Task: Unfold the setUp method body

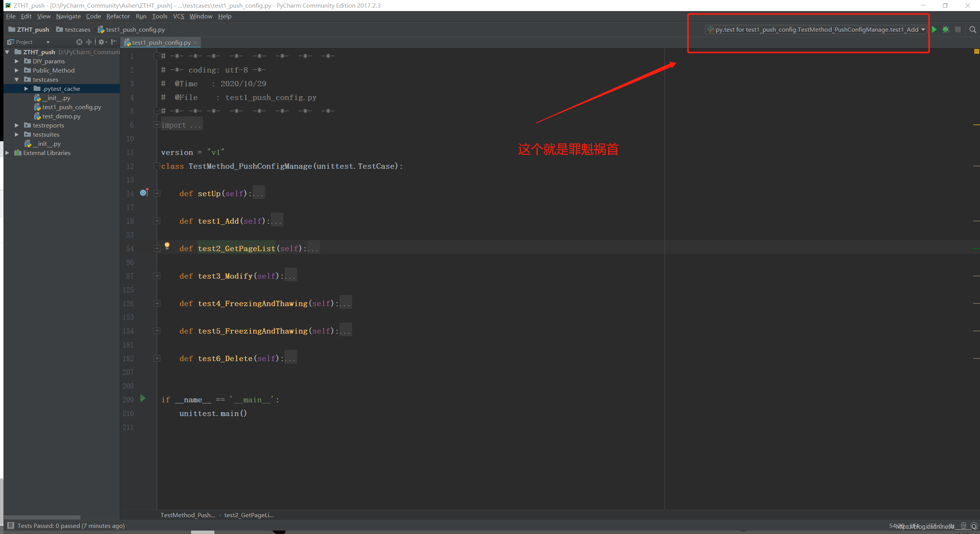Action: [x=157, y=194]
